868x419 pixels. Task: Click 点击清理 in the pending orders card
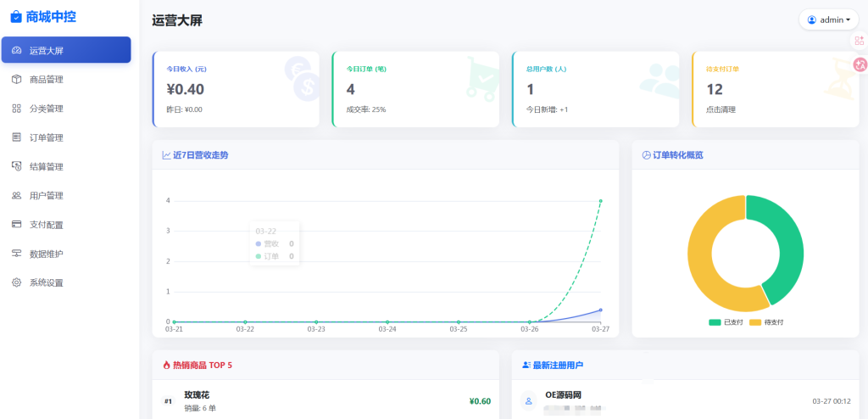(x=721, y=109)
